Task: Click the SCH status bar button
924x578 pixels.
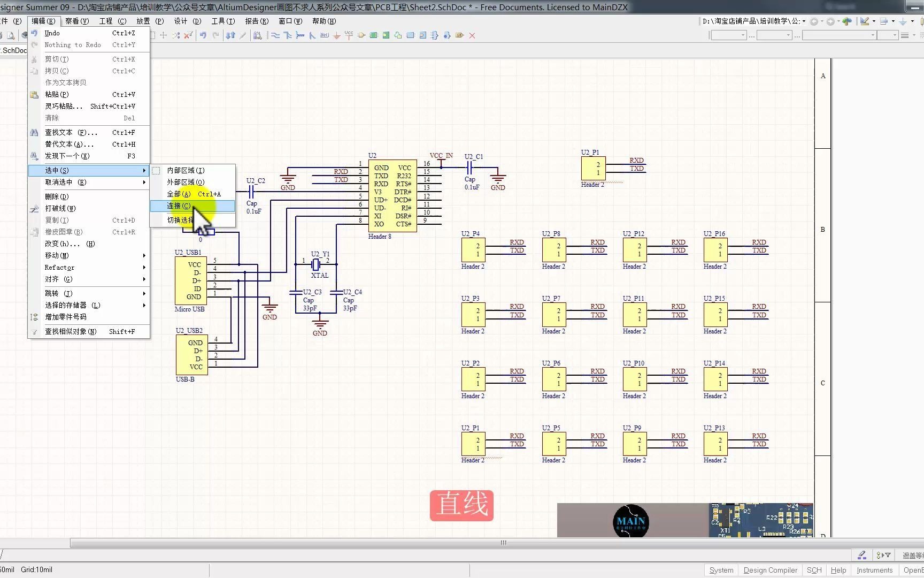Action: [814, 570]
